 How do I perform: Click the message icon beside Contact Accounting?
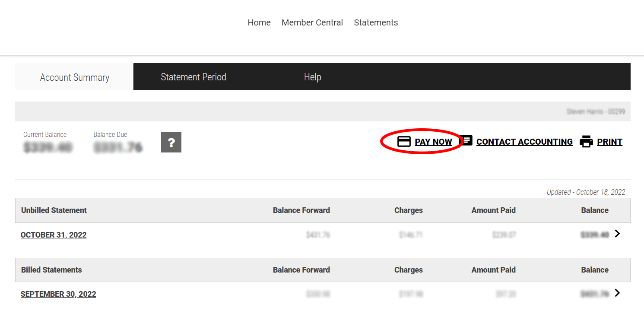(x=466, y=141)
